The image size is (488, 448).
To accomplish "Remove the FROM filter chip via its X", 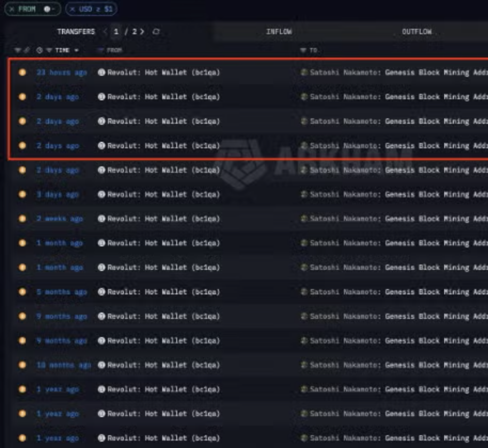I will click(12, 9).
